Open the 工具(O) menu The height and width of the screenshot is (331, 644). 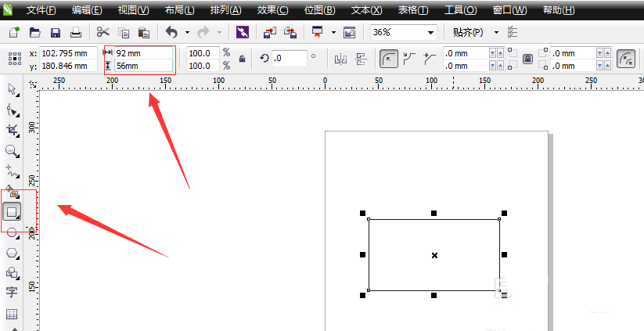[460, 10]
